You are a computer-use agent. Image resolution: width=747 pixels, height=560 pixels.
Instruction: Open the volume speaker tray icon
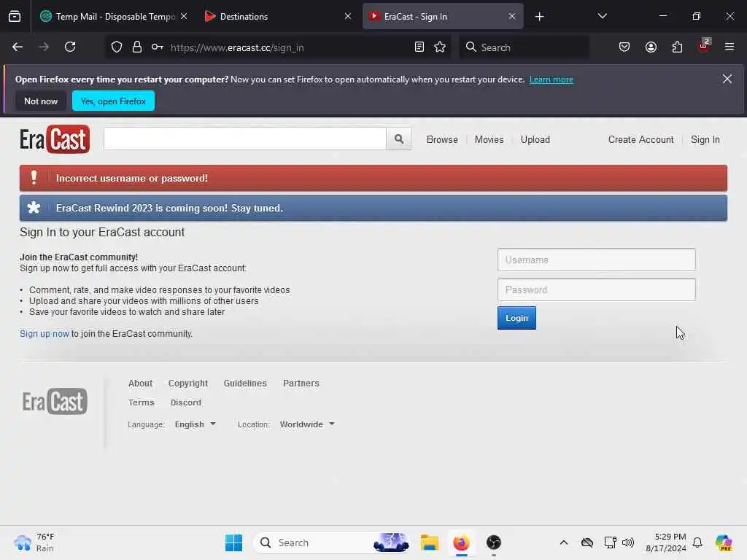(628, 542)
